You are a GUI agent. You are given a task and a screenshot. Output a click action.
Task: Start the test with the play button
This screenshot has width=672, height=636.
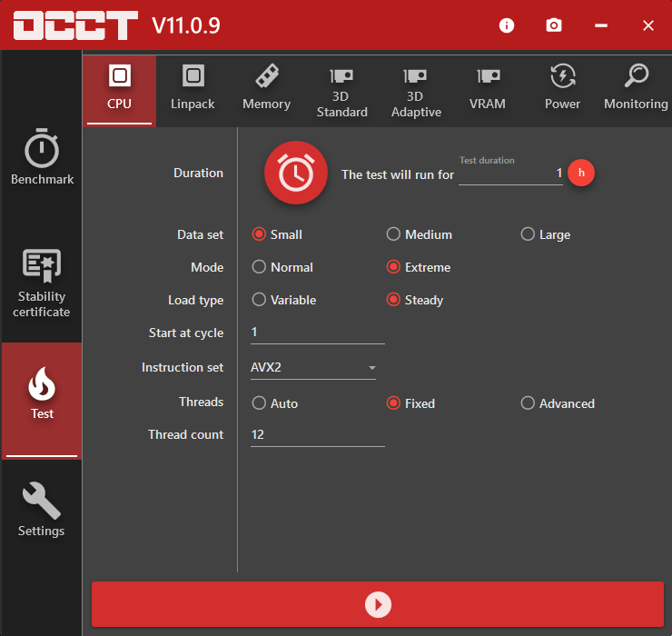(378, 604)
